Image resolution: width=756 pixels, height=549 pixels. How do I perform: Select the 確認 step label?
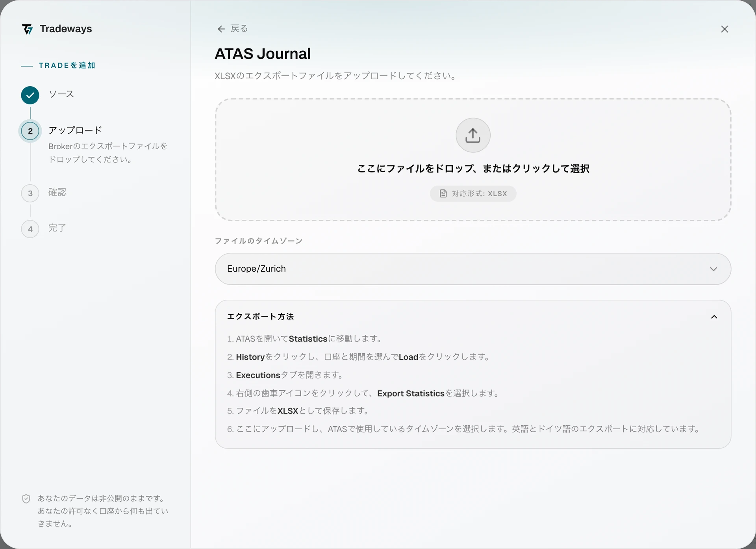pyautogui.click(x=57, y=192)
